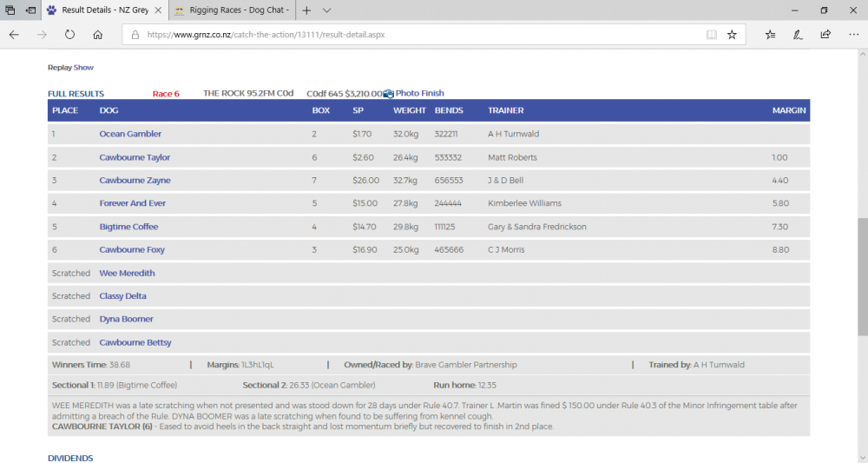The height and width of the screenshot is (463, 868).
Task: Select the Result Details NZ Grey tab
Action: 104,10
